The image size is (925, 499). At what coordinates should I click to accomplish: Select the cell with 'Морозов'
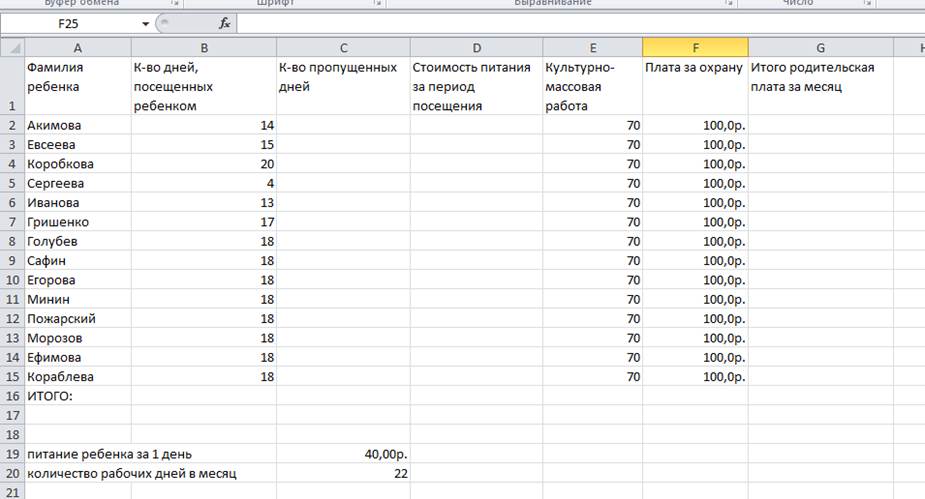(x=78, y=338)
